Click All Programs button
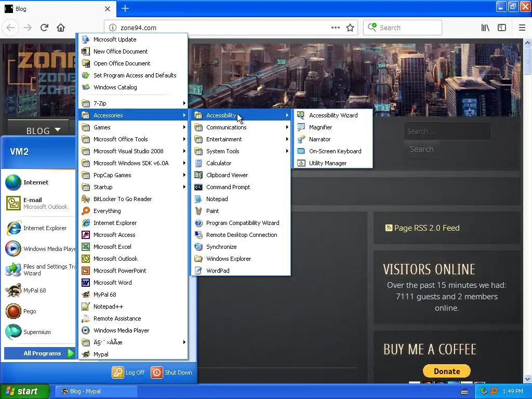This screenshot has height=399, width=532. click(x=39, y=353)
